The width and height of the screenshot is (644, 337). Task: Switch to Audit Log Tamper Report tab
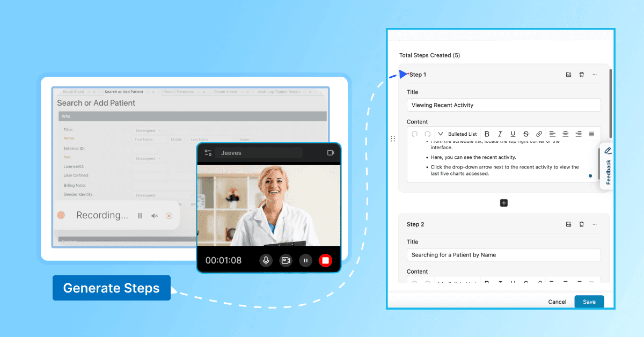coord(279,92)
